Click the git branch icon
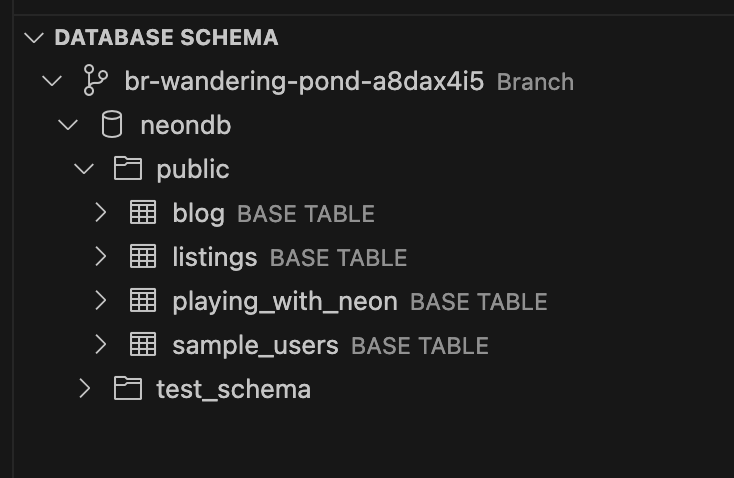 96,81
